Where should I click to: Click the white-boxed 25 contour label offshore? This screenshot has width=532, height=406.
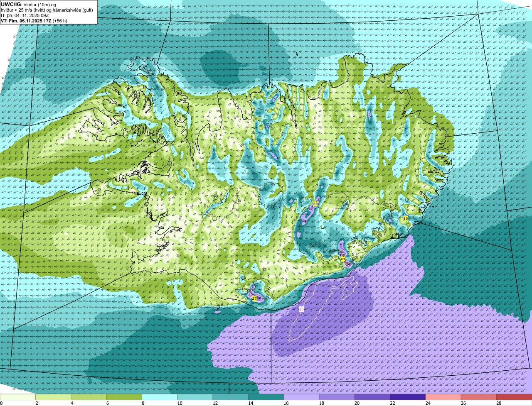pyautogui.click(x=301, y=309)
